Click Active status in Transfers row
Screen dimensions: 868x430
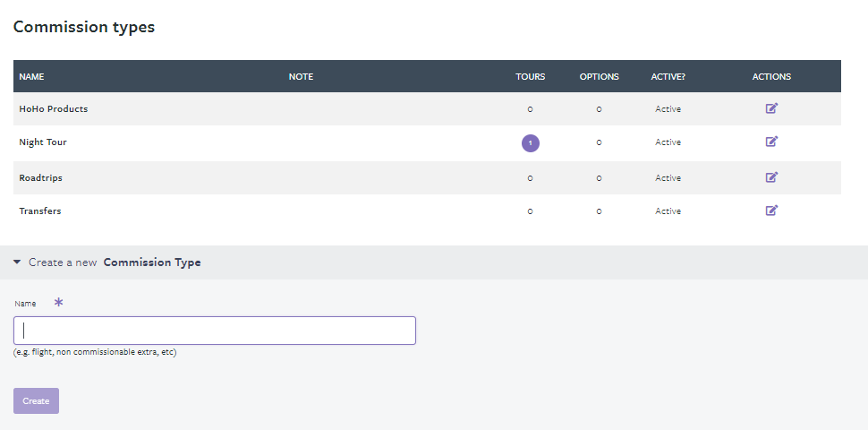pos(668,211)
